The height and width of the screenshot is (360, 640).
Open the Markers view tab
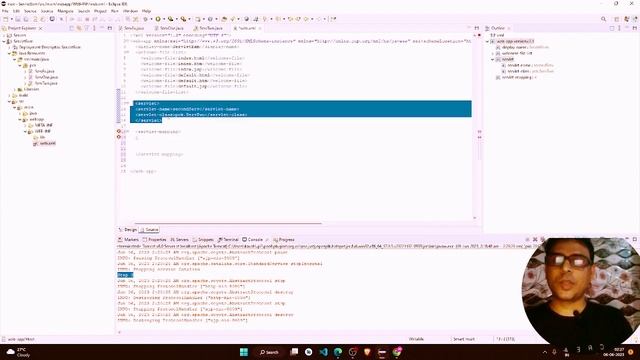coord(128,240)
